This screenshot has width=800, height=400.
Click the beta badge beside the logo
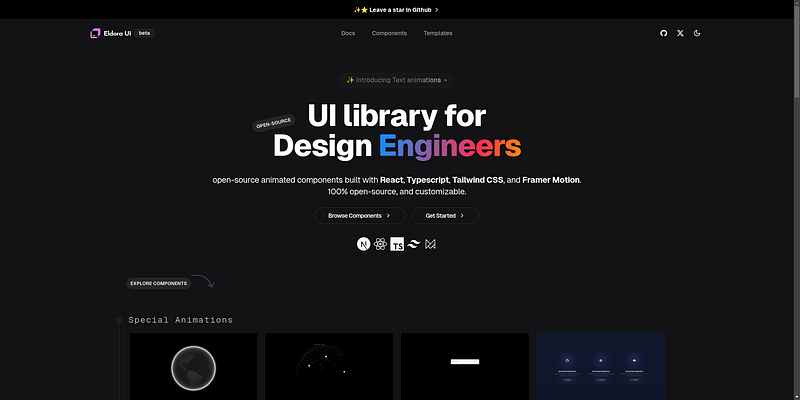[x=145, y=33]
